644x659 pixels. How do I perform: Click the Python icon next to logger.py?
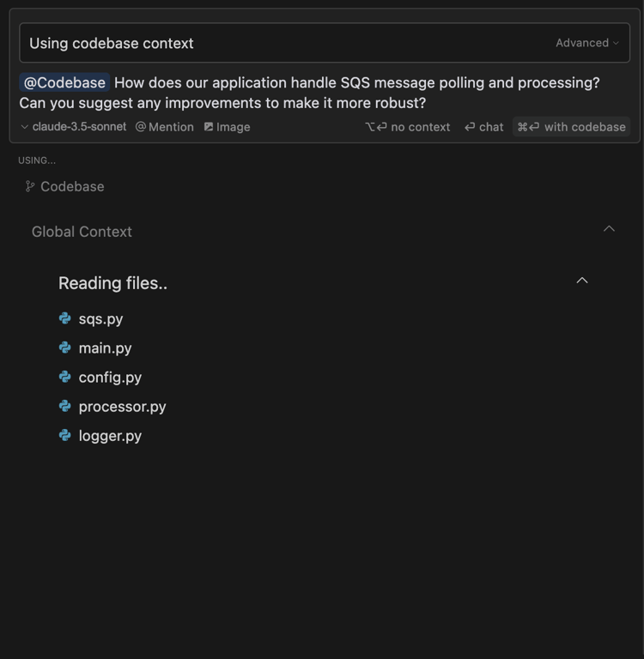point(64,435)
